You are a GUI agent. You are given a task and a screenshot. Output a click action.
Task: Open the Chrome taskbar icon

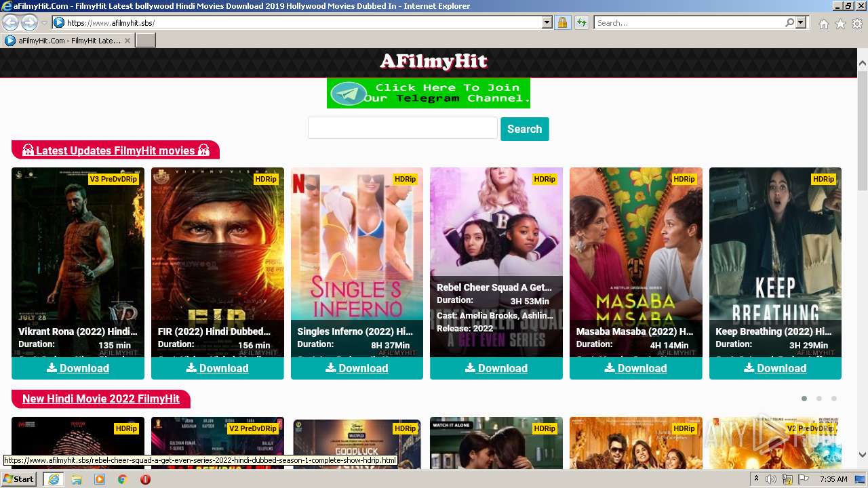pyautogui.click(x=122, y=479)
